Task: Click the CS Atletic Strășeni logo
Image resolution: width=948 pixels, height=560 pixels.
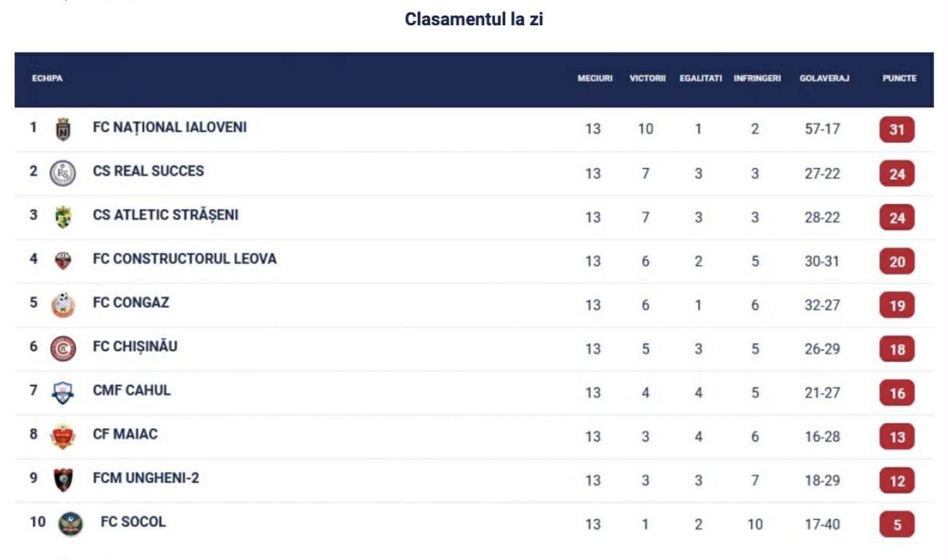Action: pos(63,217)
